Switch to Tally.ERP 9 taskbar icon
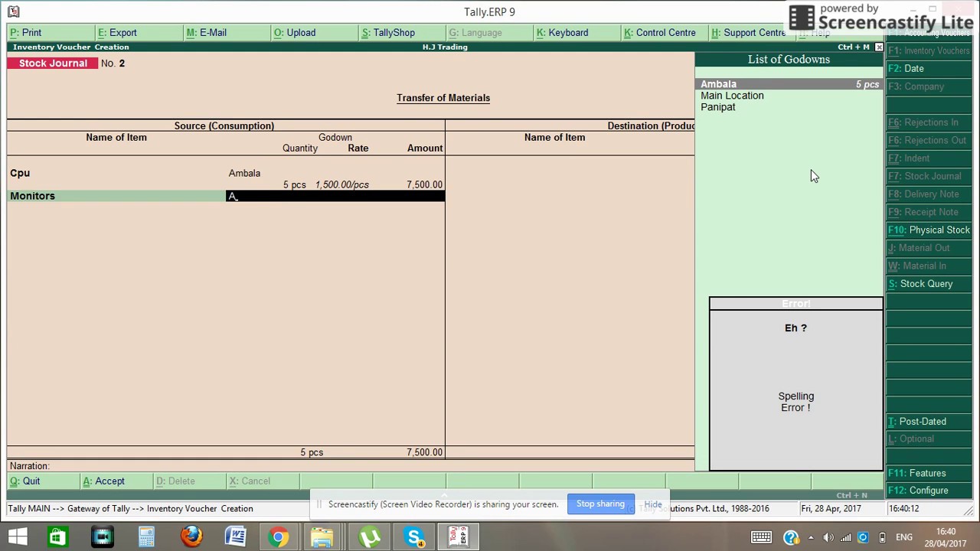Screen dimensions: 980x551 [459, 537]
